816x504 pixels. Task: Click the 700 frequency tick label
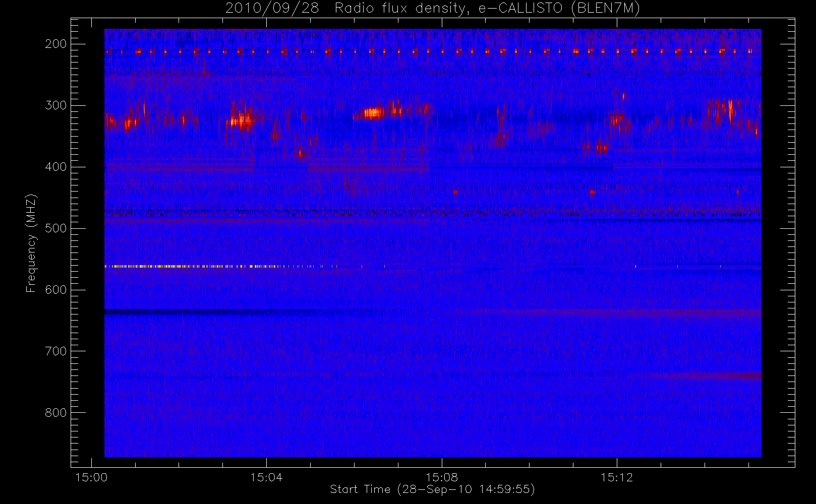tap(56, 351)
